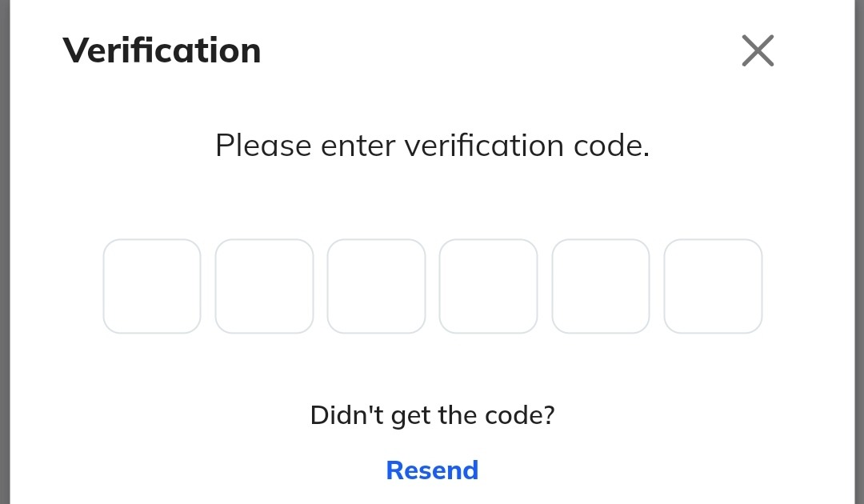Image resolution: width=864 pixels, height=504 pixels.
Task: Click the Resend link
Action: point(432,470)
